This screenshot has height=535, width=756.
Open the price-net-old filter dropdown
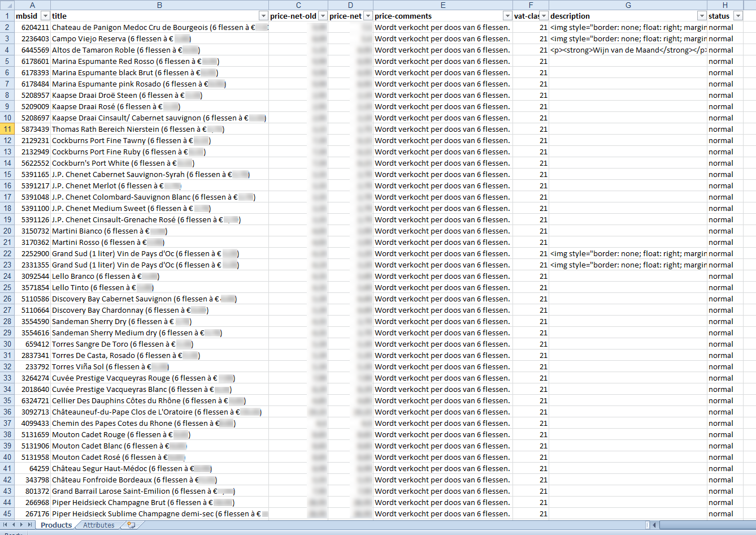[x=323, y=16]
